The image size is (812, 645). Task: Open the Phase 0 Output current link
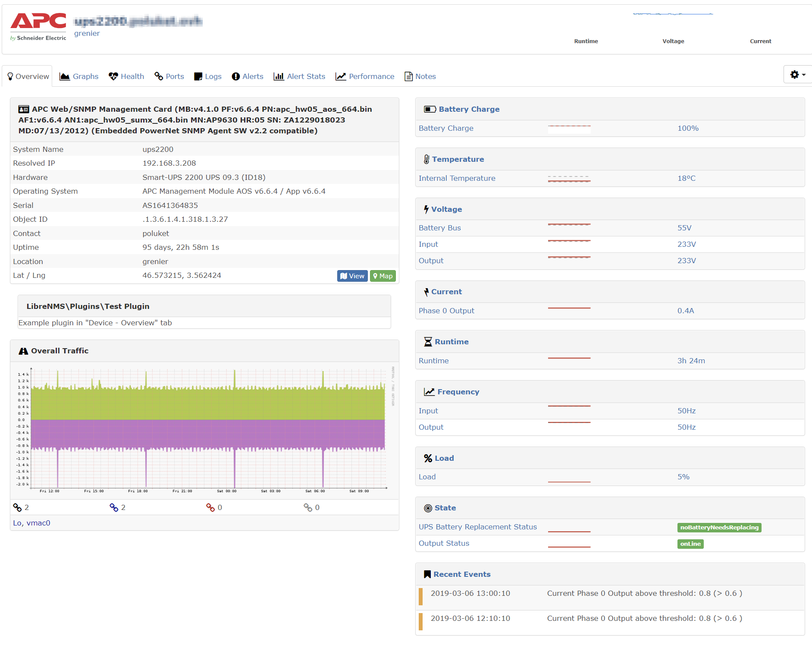click(446, 311)
